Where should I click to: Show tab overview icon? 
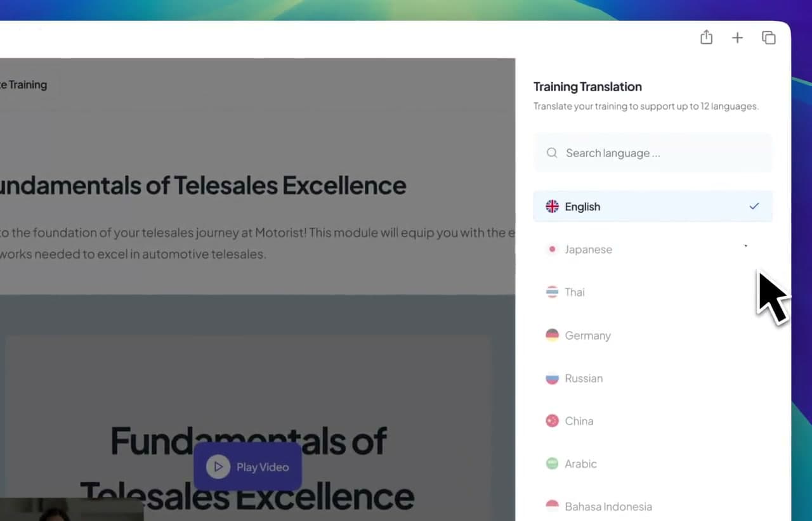[768, 37]
